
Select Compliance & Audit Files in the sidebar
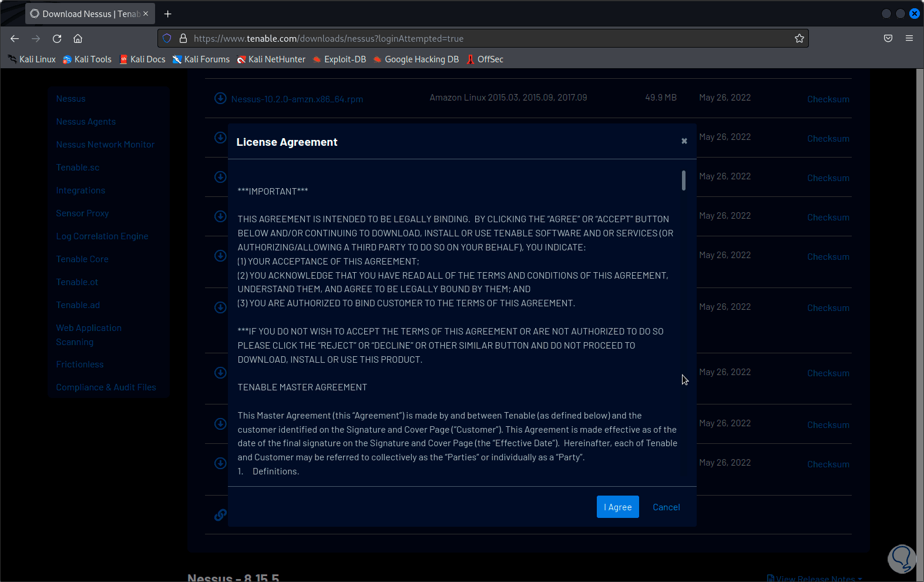coord(106,387)
